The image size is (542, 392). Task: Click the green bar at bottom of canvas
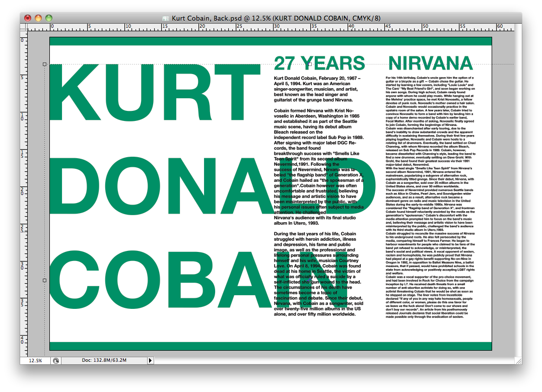click(x=270, y=346)
